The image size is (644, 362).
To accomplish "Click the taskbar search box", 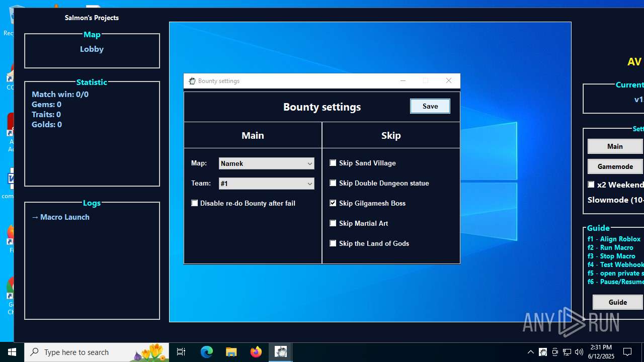I will tap(97, 352).
